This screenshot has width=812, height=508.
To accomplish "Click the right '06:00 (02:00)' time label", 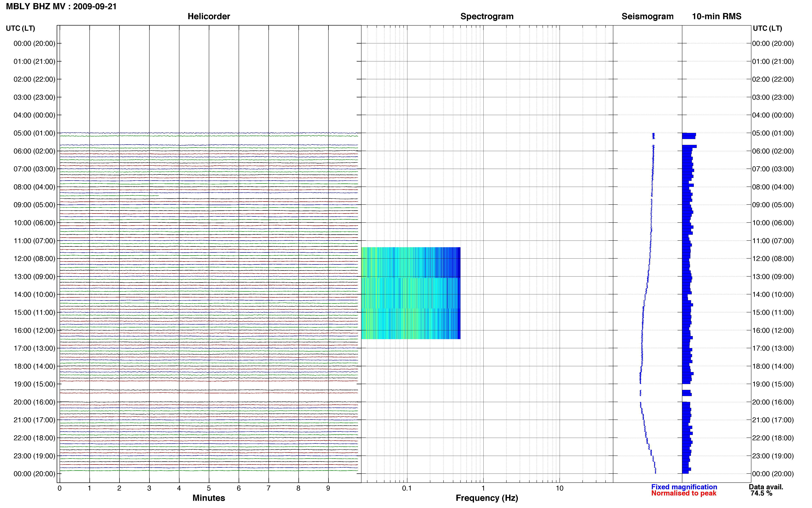I will point(773,151).
